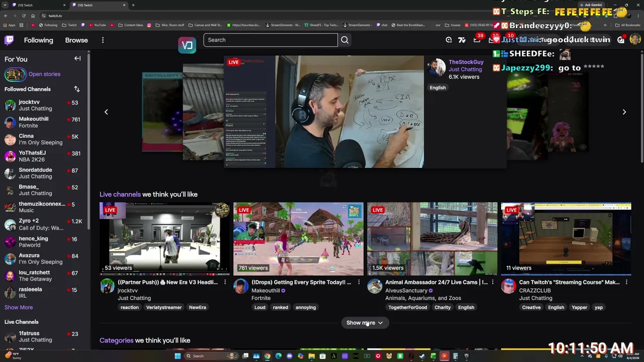Open the three-dot More menu beside Browse
The image size is (644, 362).
[103, 40]
